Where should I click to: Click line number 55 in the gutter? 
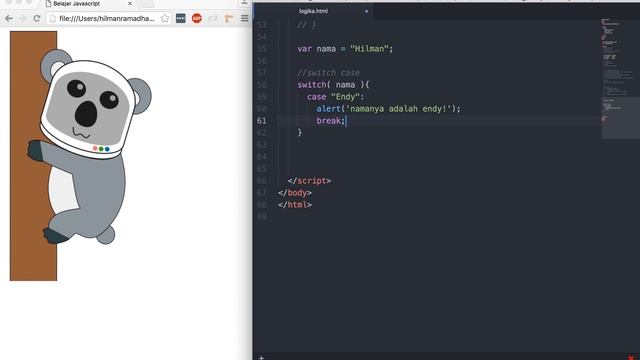[x=262, y=49]
